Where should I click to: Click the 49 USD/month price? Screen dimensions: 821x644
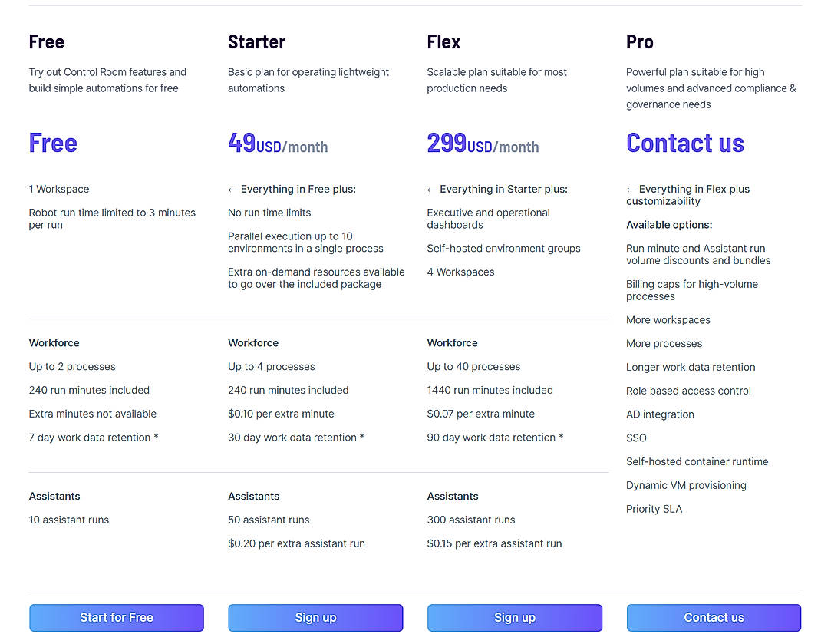(278, 143)
